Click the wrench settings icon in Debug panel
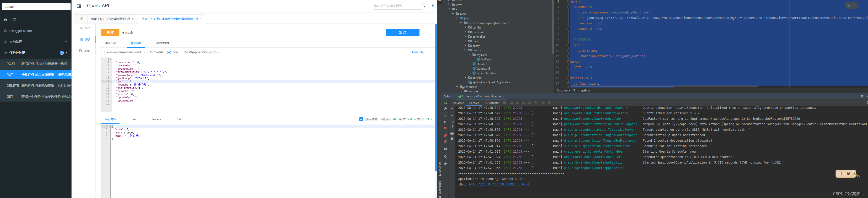 (x=445, y=109)
